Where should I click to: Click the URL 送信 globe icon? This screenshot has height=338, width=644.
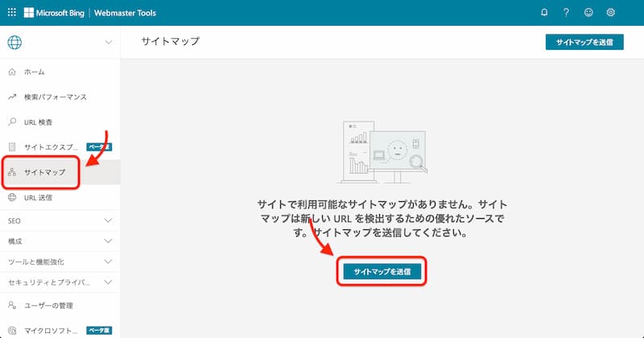click(12, 197)
